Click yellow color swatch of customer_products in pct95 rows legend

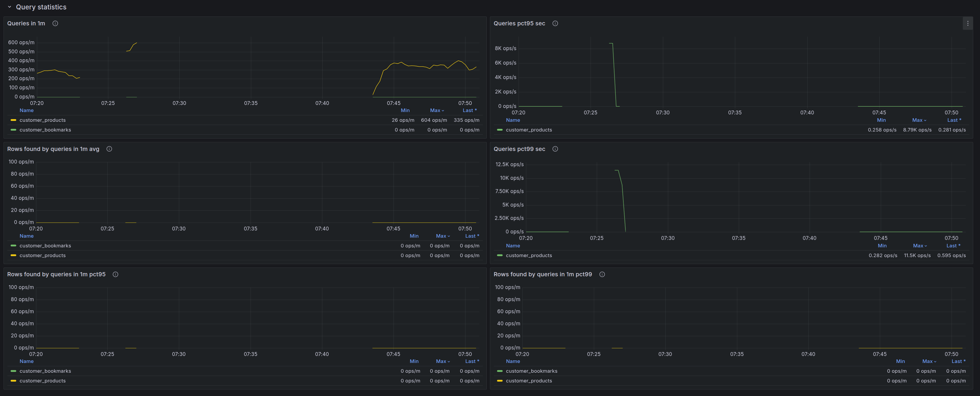(x=13, y=381)
